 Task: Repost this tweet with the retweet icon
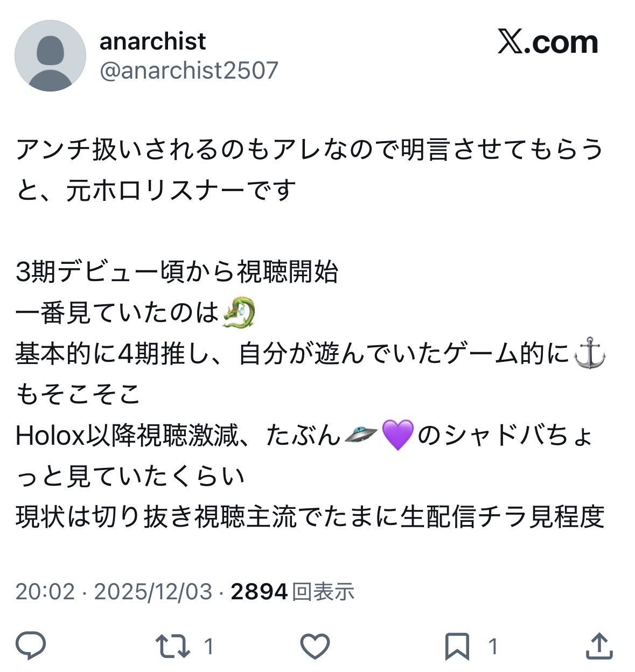172,646
